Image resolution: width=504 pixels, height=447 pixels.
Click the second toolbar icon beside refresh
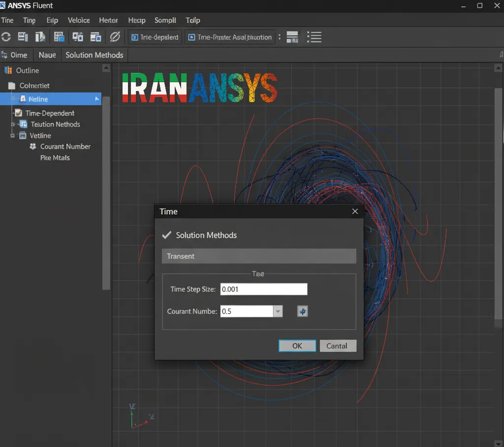point(23,37)
